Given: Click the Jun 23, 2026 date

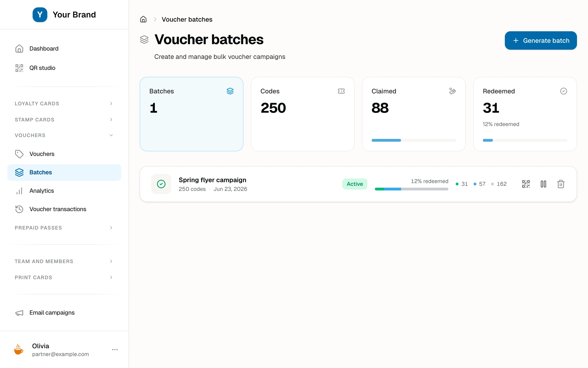Looking at the screenshot, I should [x=230, y=189].
